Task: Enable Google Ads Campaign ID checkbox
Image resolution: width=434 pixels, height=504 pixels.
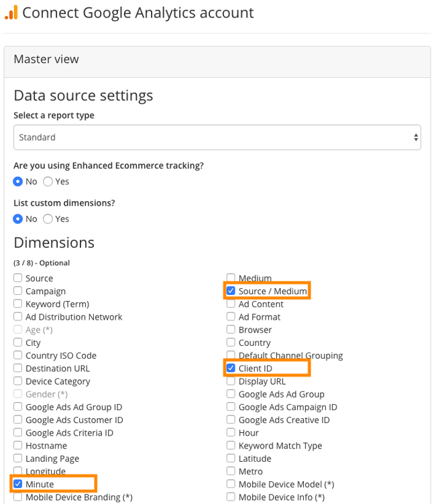Action: (231, 406)
